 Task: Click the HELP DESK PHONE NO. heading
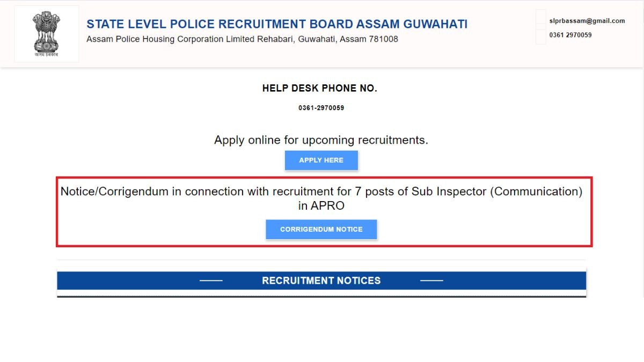pos(320,88)
